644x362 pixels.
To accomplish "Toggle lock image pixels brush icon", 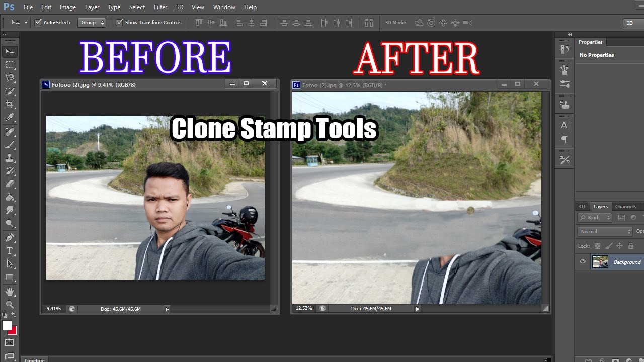I will (608, 246).
